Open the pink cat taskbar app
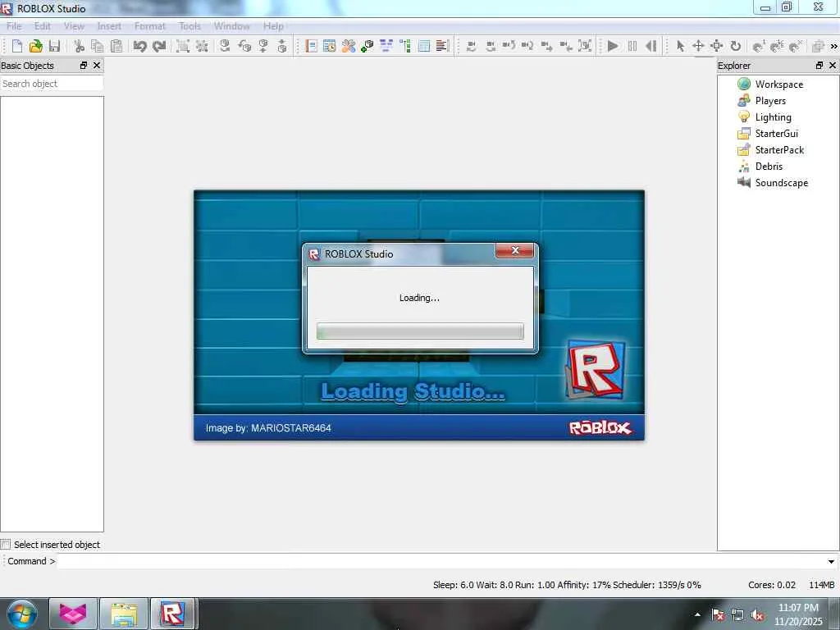840x630 pixels. 73,614
